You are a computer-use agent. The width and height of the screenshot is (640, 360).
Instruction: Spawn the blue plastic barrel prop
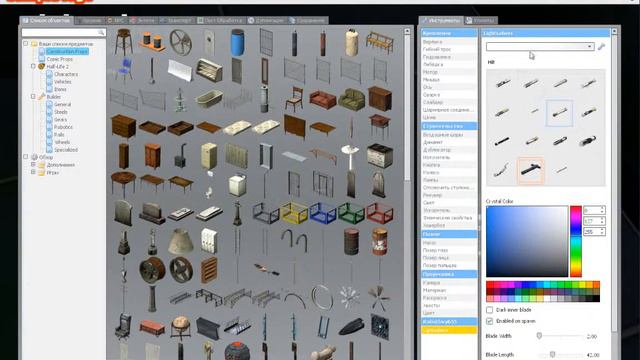237,42
